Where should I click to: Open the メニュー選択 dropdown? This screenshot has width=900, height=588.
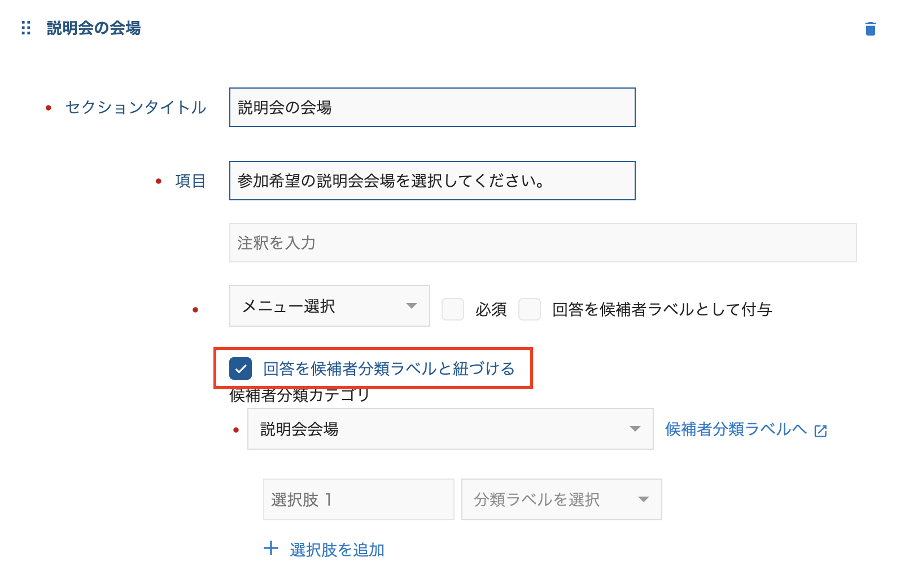[x=329, y=306]
